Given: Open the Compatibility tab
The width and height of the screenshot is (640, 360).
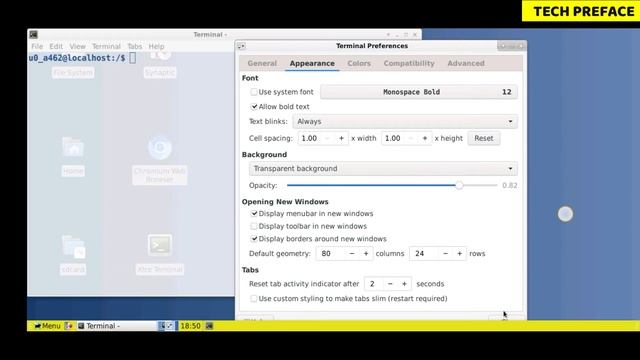Looking at the screenshot, I should [409, 63].
